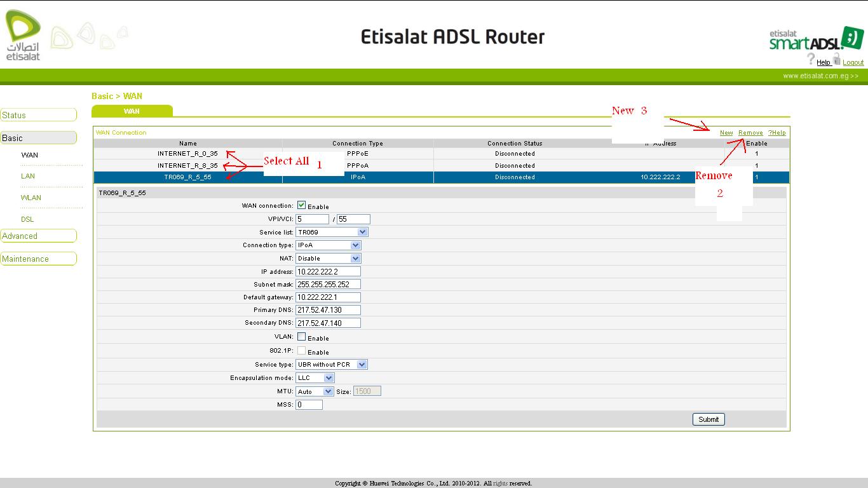Screen dimensions: 868x488
Task: Click the MSS input field
Action: 309,405
